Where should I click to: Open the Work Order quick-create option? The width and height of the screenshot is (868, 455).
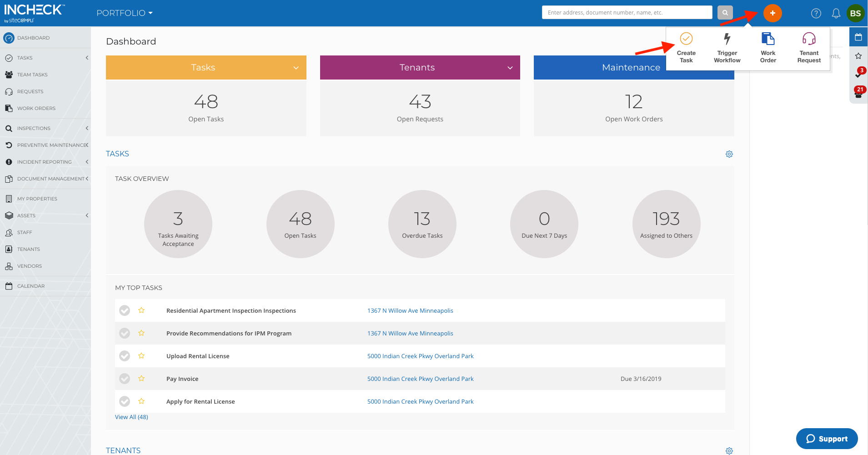coord(768,39)
